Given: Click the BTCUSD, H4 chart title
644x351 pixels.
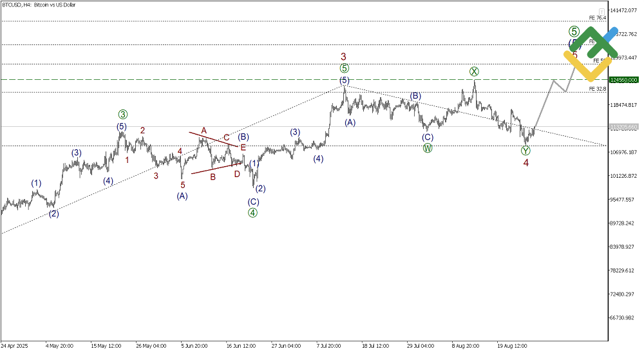Looking at the screenshot, I should click(x=39, y=5).
